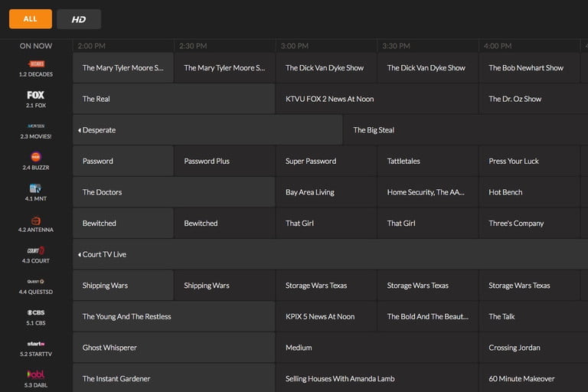Open the Ghost Whisperer program listing

point(109,348)
